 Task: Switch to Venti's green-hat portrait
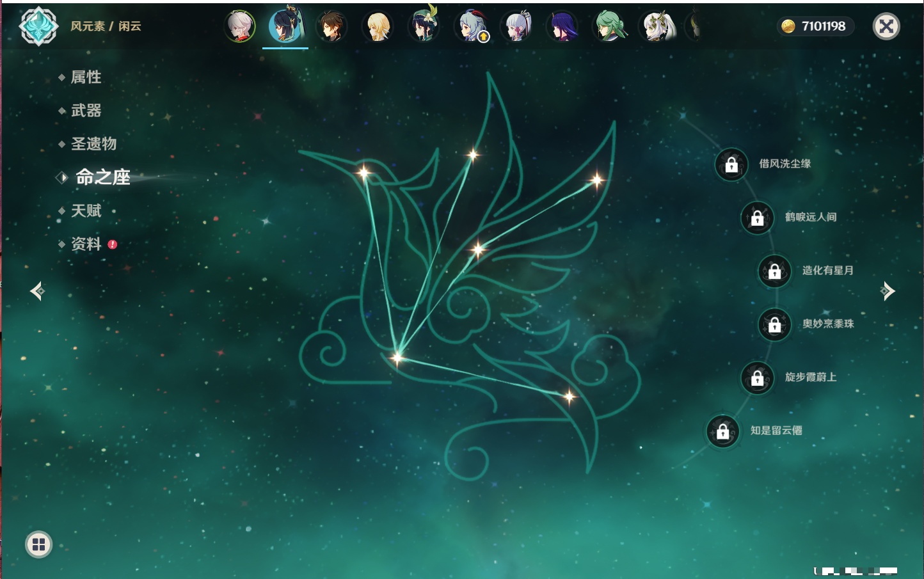point(424,26)
